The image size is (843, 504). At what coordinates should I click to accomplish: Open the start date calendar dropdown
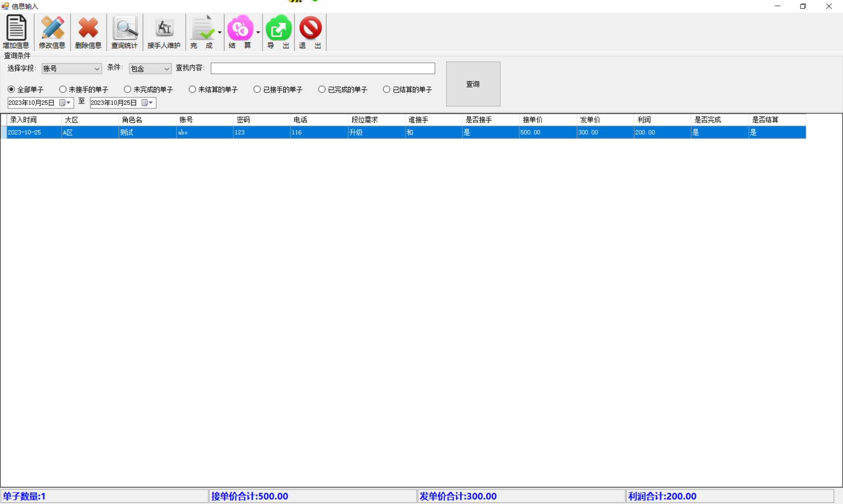click(65, 103)
